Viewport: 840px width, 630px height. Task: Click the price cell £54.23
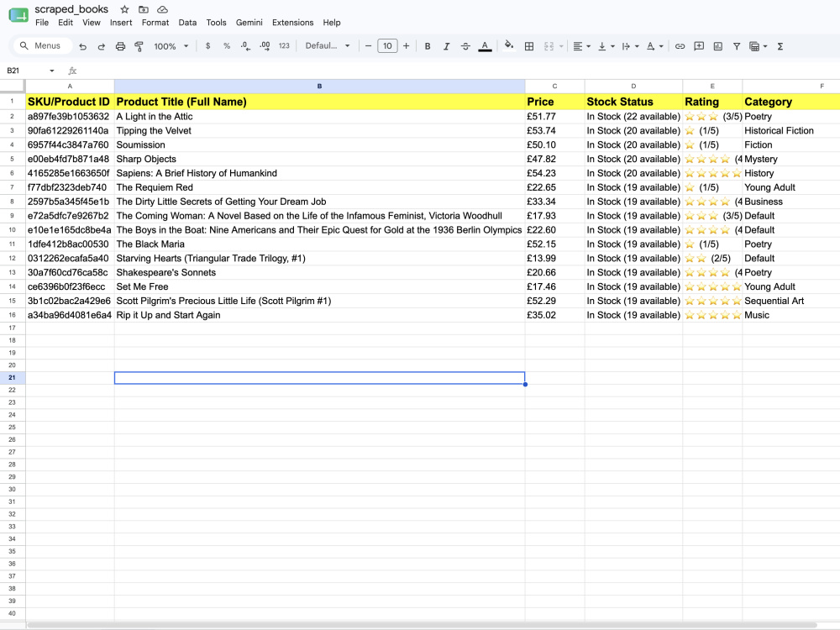click(x=554, y=173)
